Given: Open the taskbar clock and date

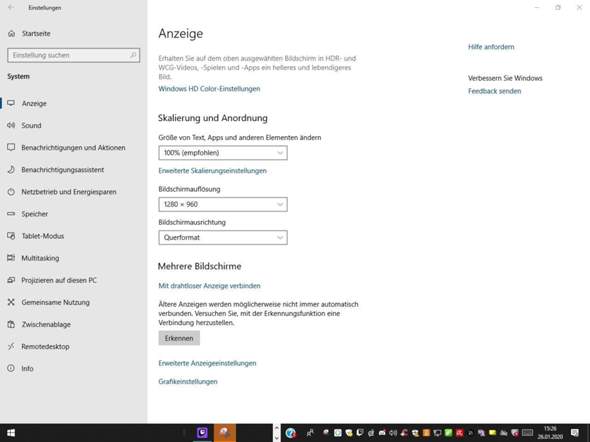Looking at the screenshot, I should coord(550,433).
